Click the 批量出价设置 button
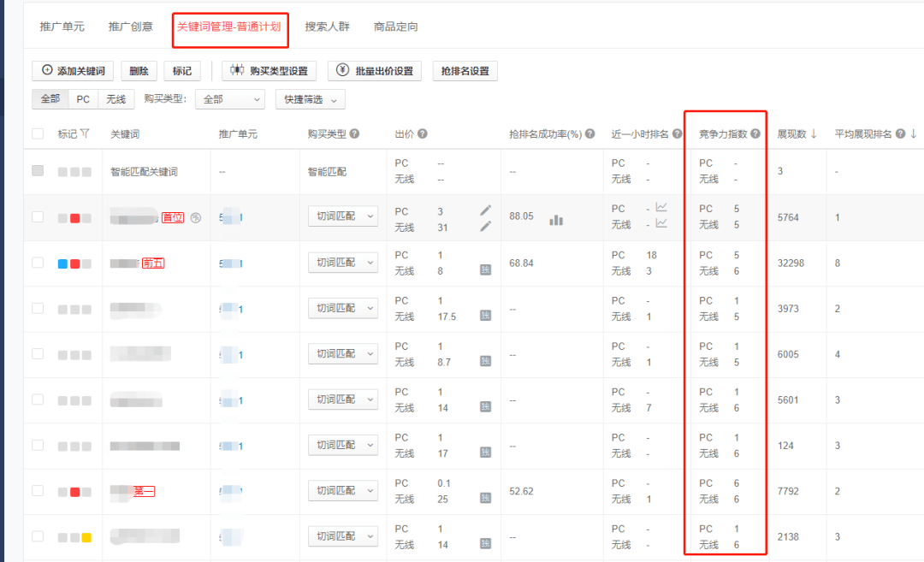 [x=375, y=71]
